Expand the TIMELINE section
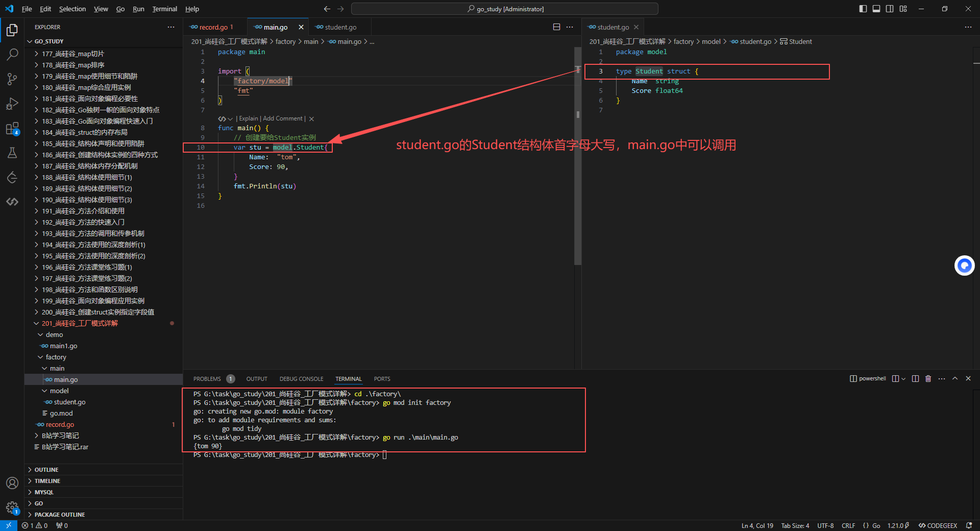The image size is (980, 531). (104, 481)
